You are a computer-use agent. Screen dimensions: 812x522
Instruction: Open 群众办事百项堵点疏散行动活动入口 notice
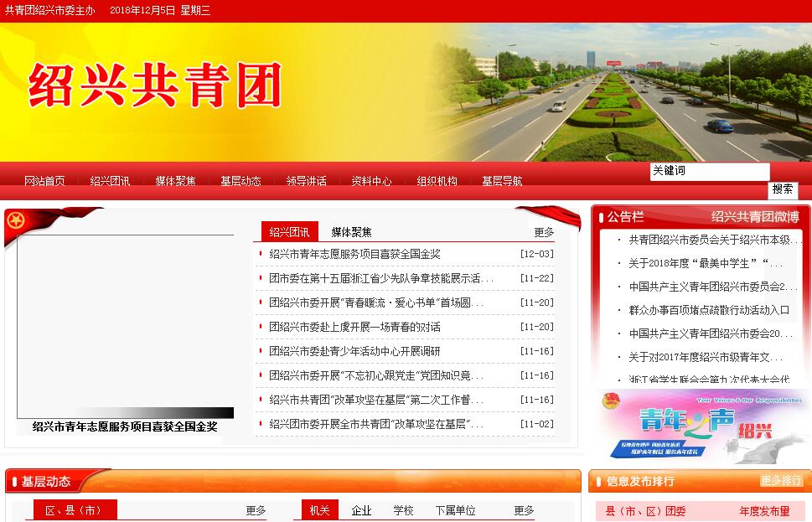pos(709,310)
